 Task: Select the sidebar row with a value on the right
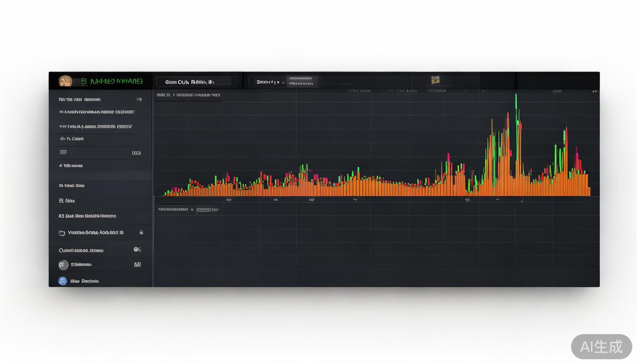(100, 153)
